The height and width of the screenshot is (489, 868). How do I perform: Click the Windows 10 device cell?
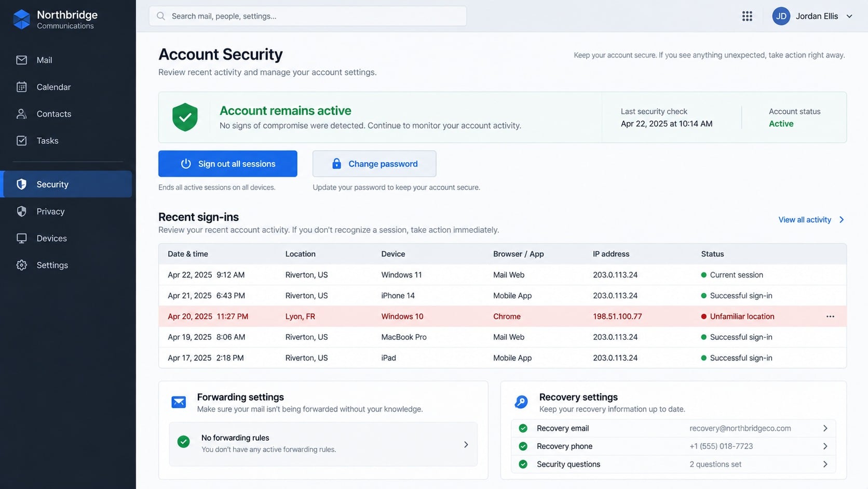click(402, 316)
